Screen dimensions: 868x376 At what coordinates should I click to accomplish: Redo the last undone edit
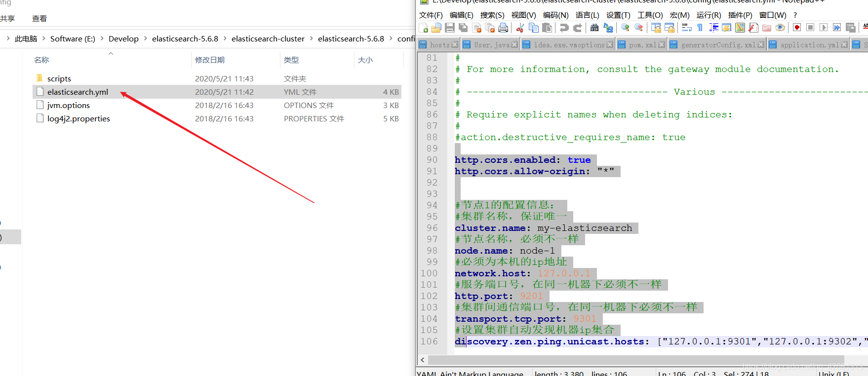(577, 28)
